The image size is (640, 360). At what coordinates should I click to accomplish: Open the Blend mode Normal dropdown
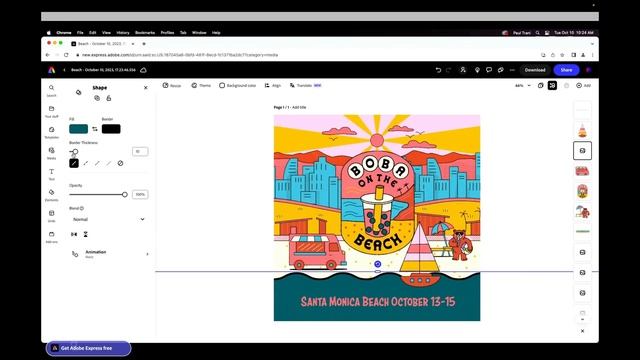pos(108,219)
